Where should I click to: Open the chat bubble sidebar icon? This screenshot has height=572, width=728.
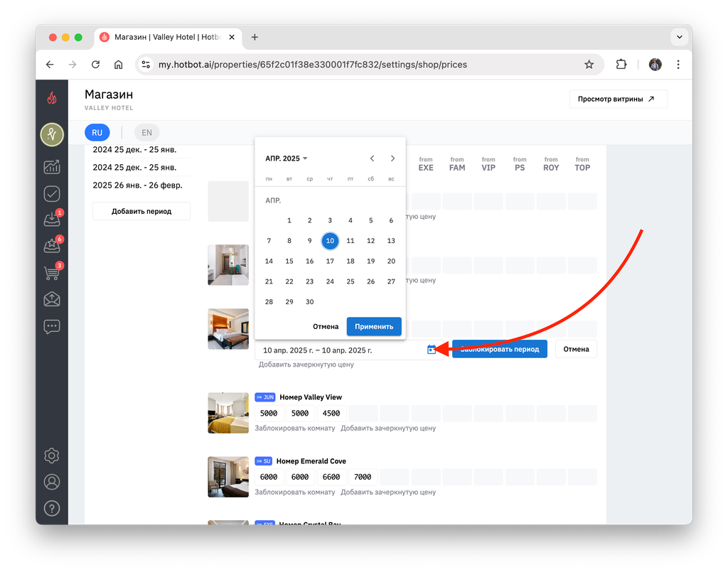click(51, 327)
